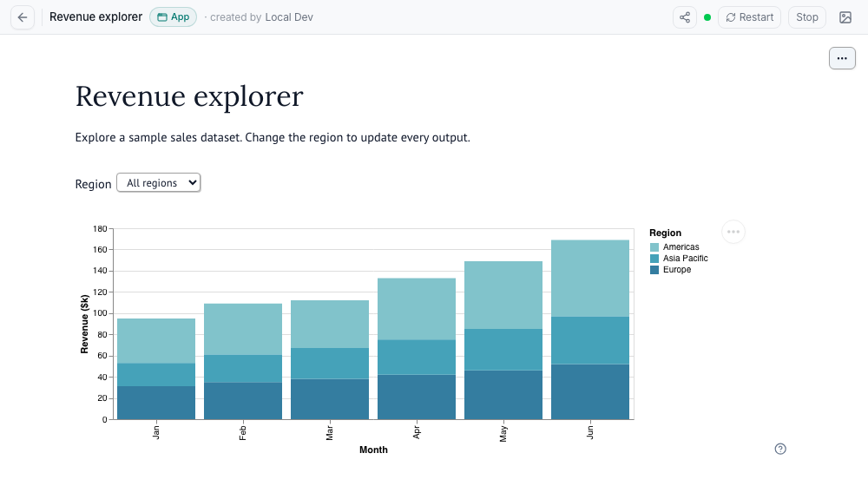Stop the running app
The width and height of the screenshot is (868, 486).
coord(807,17)
